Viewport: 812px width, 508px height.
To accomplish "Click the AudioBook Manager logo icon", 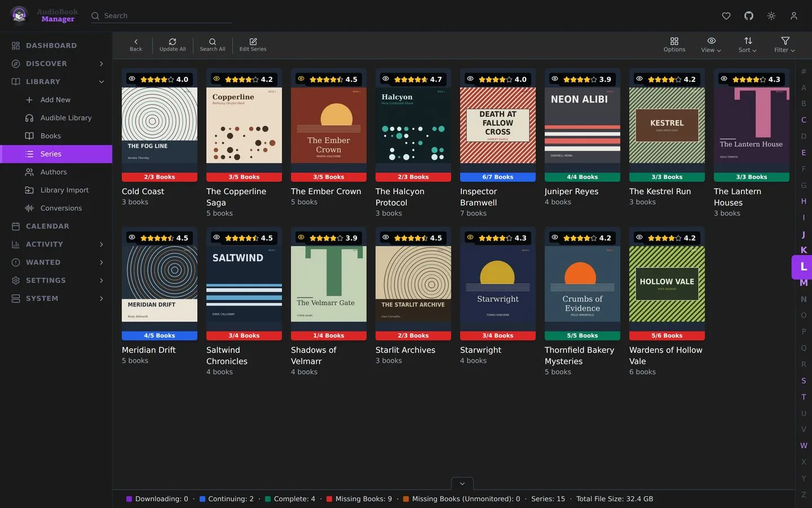I will coord(19,15).
